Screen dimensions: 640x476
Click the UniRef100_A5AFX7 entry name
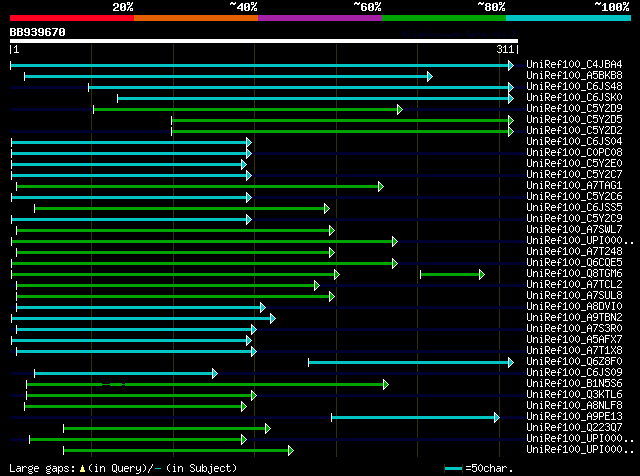click(574, 340)
